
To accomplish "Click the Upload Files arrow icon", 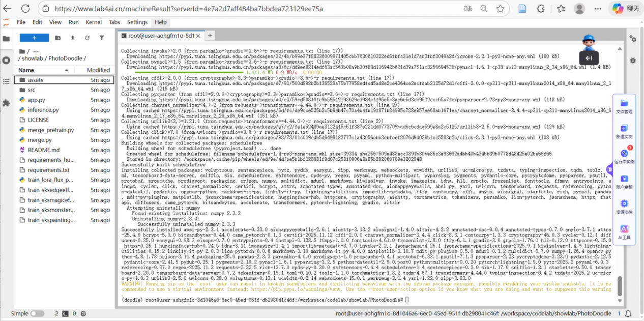I will [x=73, y=38].
